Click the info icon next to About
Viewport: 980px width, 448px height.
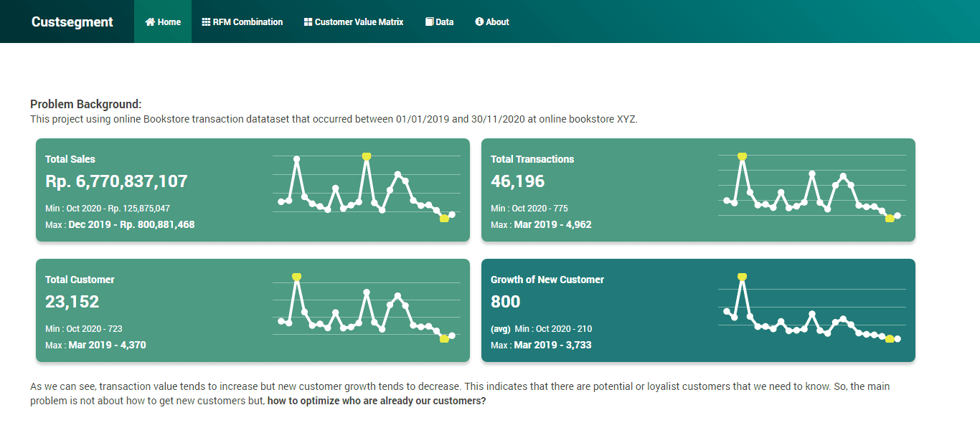479,22
